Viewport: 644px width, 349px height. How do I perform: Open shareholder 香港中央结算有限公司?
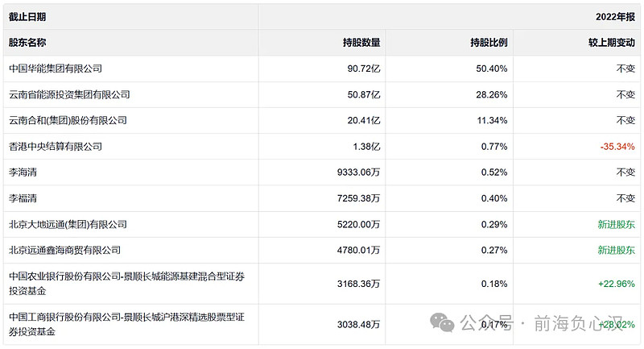(x=56, y=147)
